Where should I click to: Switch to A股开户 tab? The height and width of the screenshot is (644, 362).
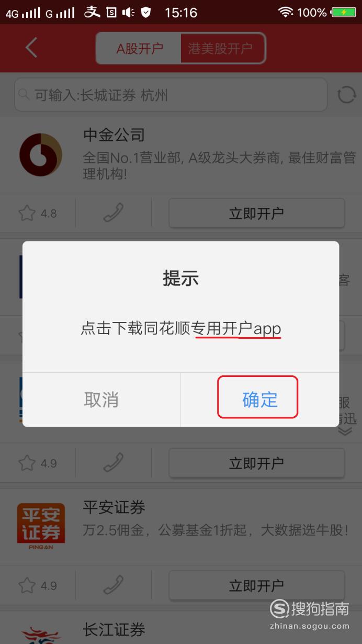coord(139,49)
